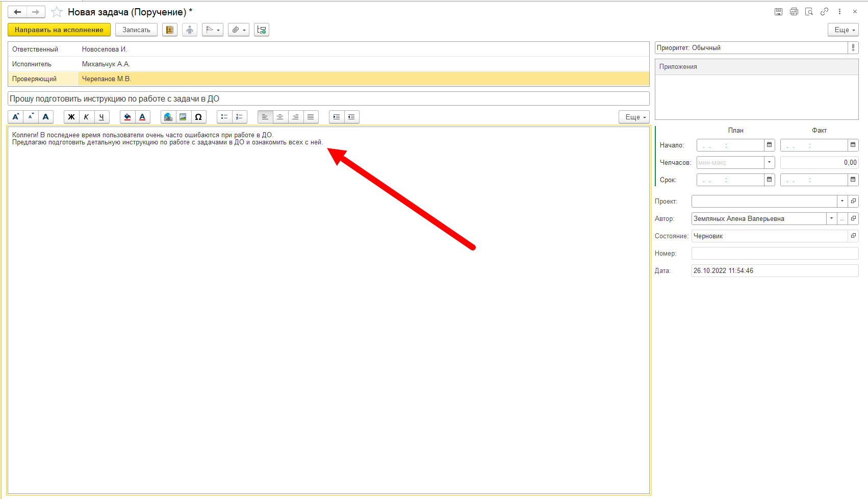The image size is (868, 499).
Task: Open the flag dropdown in the toolbar
Action: point(213,30)
